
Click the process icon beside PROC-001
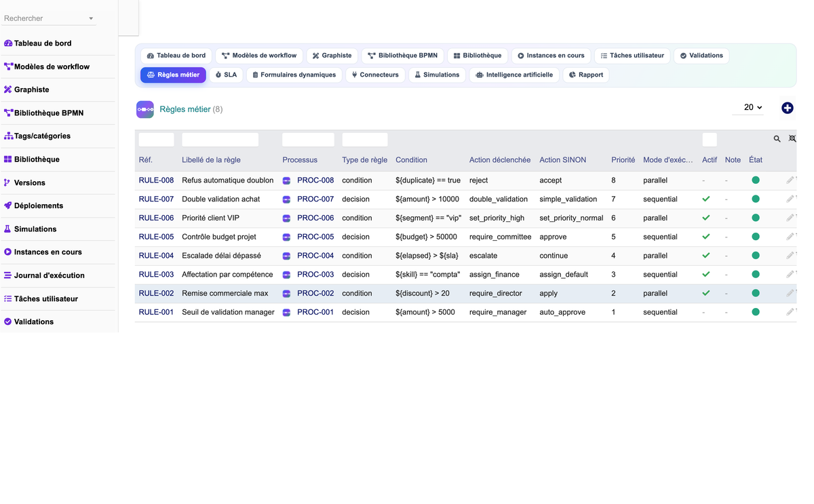286,313
